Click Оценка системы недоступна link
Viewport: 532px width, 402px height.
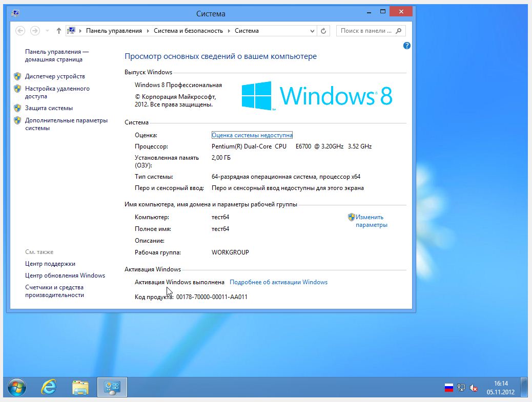[x=252, y=135]
